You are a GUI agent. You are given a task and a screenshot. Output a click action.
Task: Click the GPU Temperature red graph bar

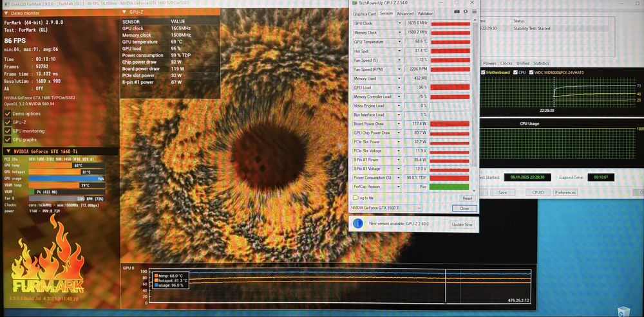[450, 42]
